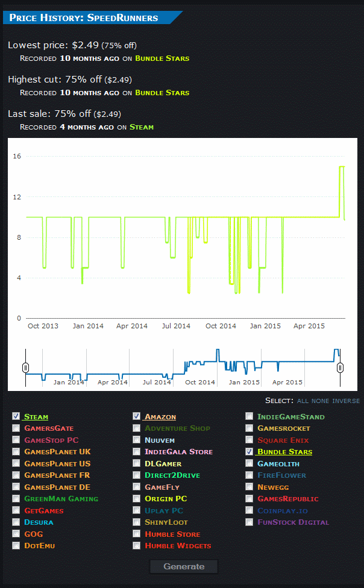
Task: Check the Nuuvem checkbox
Action: click(137, 440)
